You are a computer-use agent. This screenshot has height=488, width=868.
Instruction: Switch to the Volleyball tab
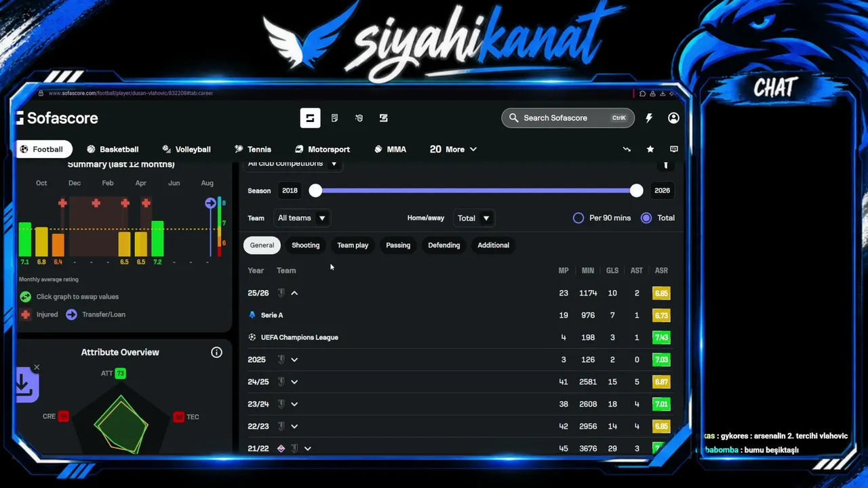[186, 149]
